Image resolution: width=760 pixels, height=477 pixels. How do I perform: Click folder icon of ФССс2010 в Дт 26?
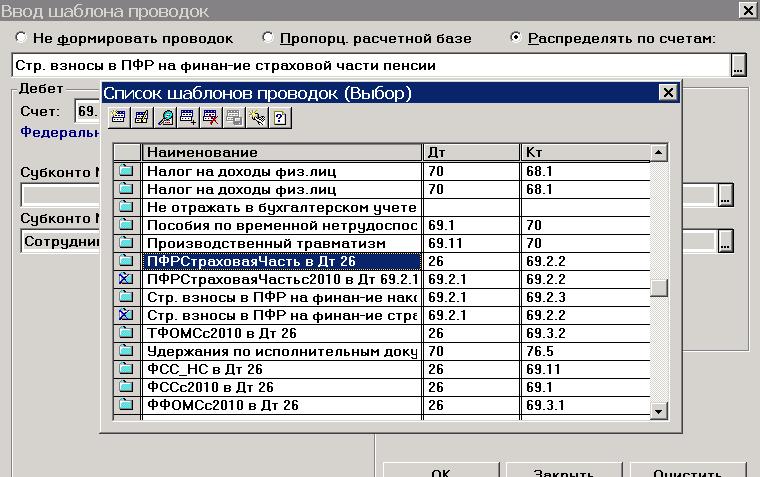[x=127, y=387]
